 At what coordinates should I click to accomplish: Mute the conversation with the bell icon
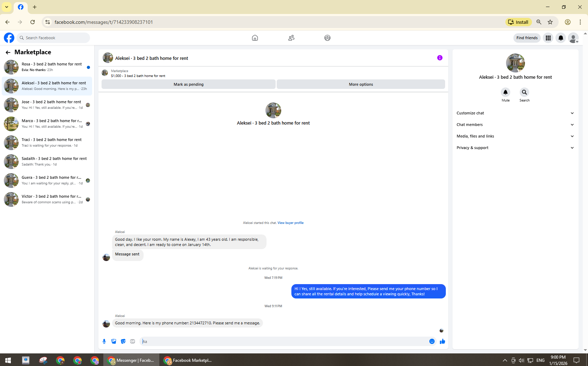pyautogui.click(x=505, y=92)
